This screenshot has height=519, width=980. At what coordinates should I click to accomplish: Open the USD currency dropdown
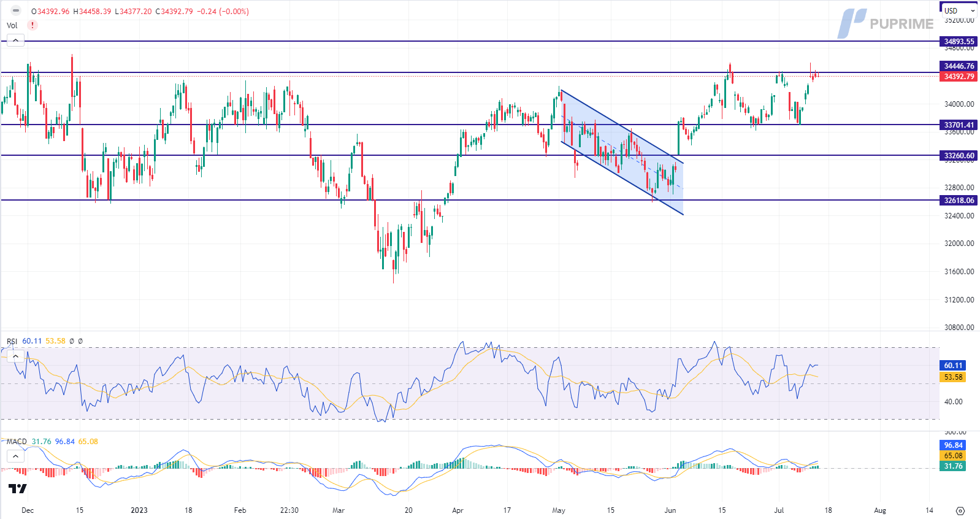[959, 10]
